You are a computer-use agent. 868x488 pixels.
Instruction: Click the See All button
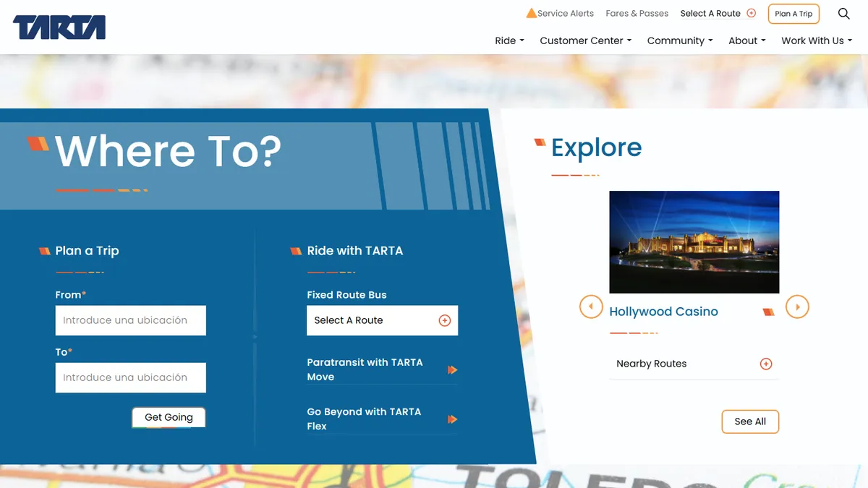[x=750, y=421]
